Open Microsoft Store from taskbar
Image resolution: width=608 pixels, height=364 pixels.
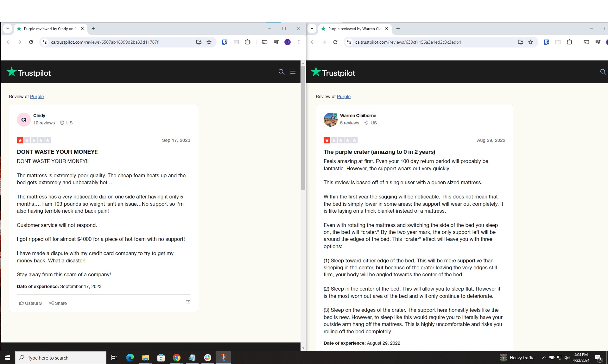tap(161, 358)
